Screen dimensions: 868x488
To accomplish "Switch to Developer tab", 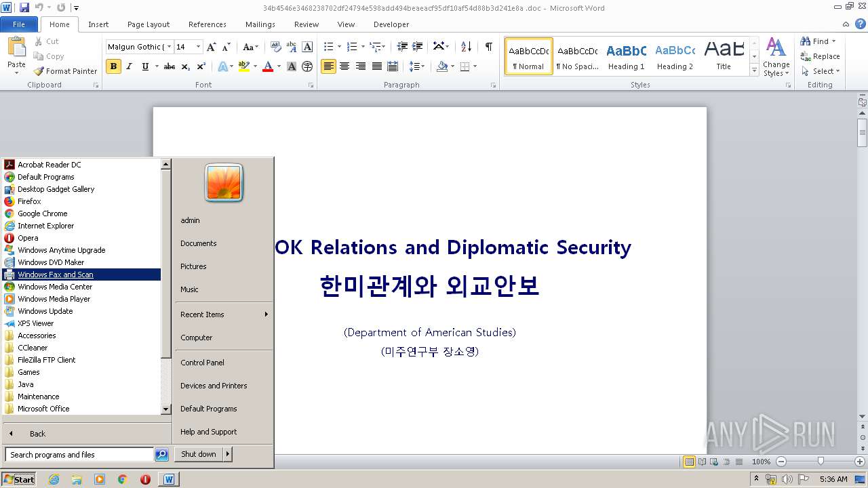I will (x=391, y=24).
